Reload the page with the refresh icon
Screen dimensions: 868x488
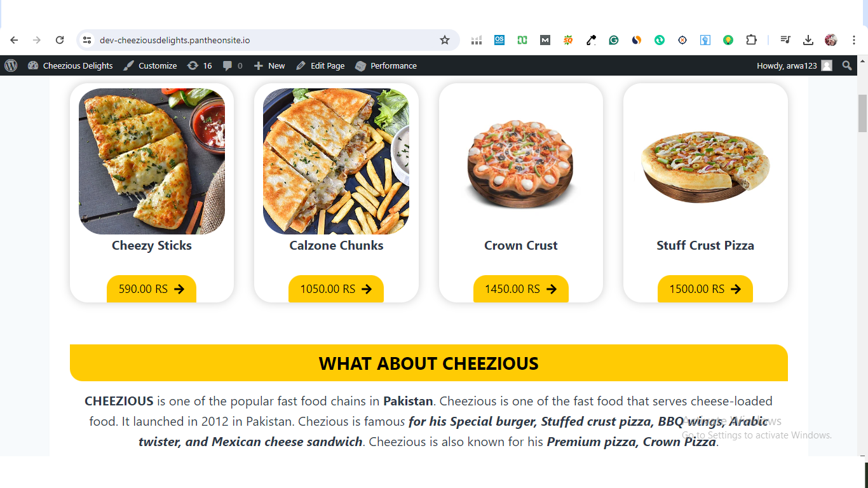click(60, 40)
